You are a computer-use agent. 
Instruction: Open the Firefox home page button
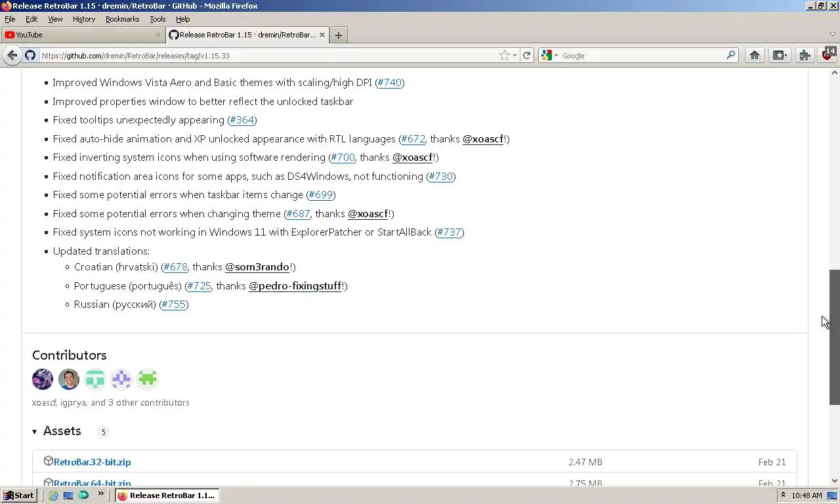[755, 56]
